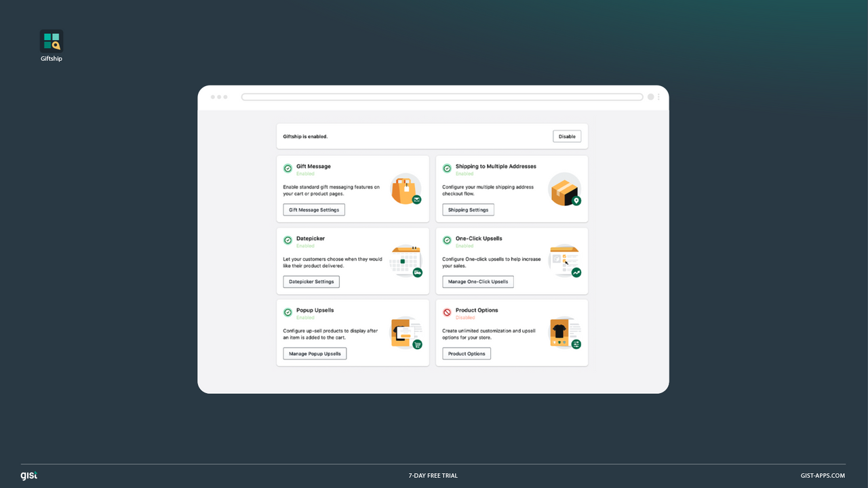Click the Datepicker card title

tap(311, 238)
